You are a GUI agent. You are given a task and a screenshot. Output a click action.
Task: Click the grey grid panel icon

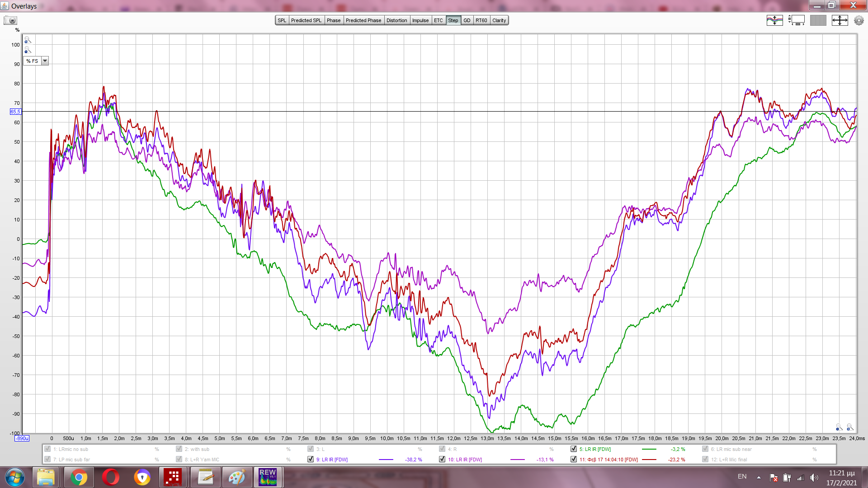[818, 20]
